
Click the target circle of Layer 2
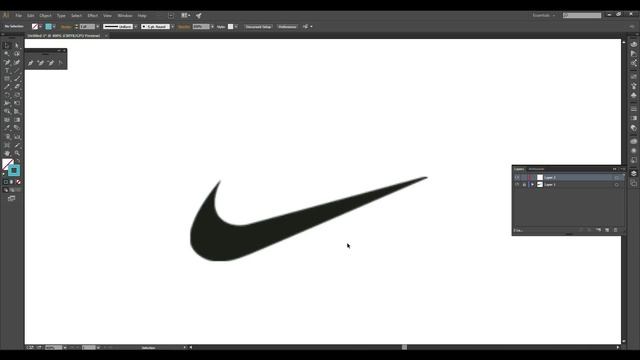tap(617, 178)
